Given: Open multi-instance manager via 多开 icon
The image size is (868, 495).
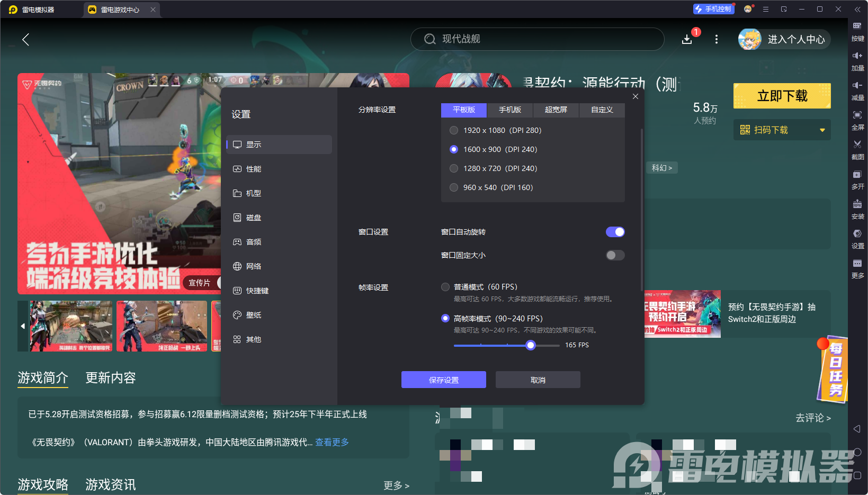Looking at the screenshot, I should (858, 180).
